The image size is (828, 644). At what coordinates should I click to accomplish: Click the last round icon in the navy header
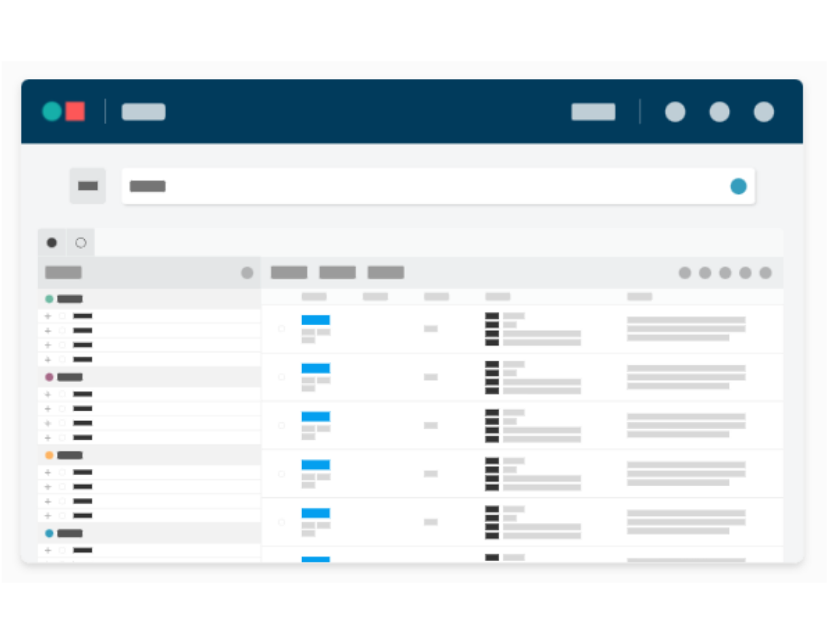[763, 112]
